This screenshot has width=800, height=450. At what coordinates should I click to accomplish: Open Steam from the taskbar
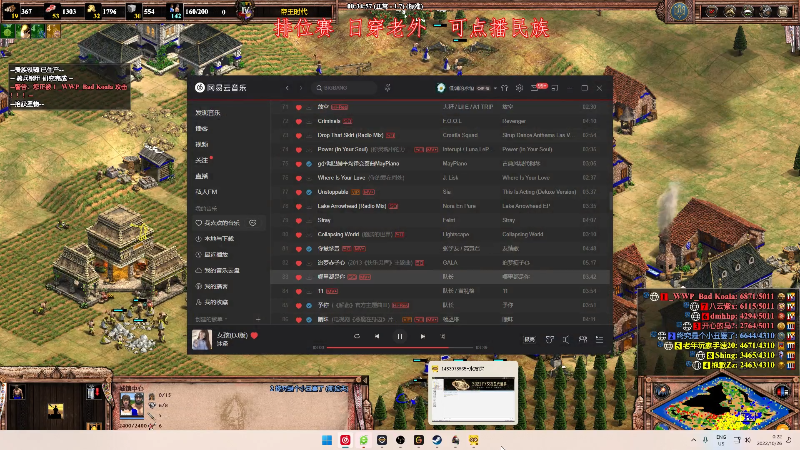[437, 440]
